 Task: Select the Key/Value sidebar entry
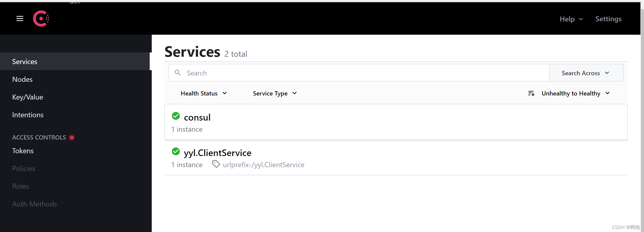tap(27, 97)
